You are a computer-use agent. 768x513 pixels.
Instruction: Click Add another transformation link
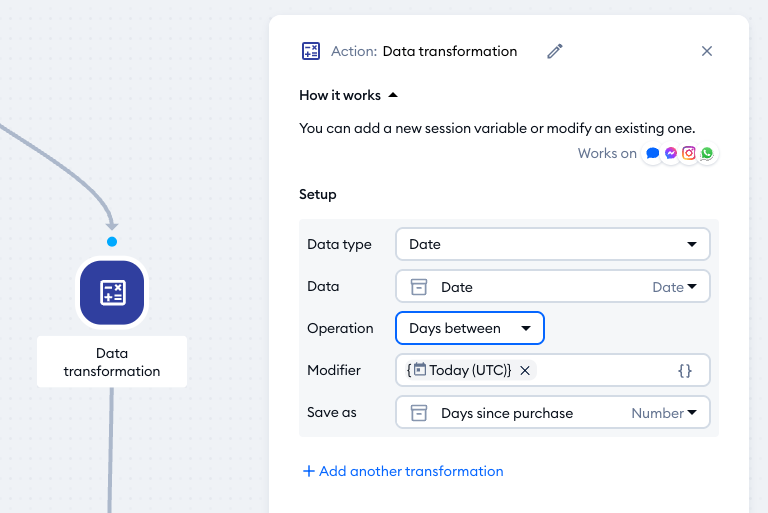(x=403, y=471)
